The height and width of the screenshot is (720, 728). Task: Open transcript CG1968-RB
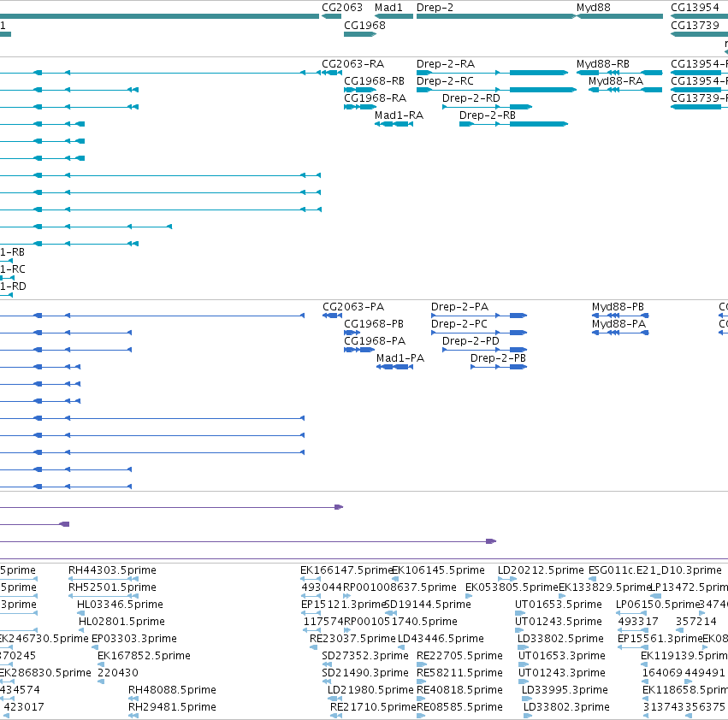(x=374, y=80)
